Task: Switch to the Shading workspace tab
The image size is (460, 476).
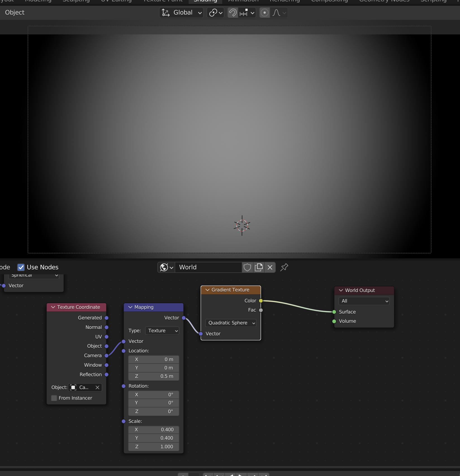Action: [205, 1]
